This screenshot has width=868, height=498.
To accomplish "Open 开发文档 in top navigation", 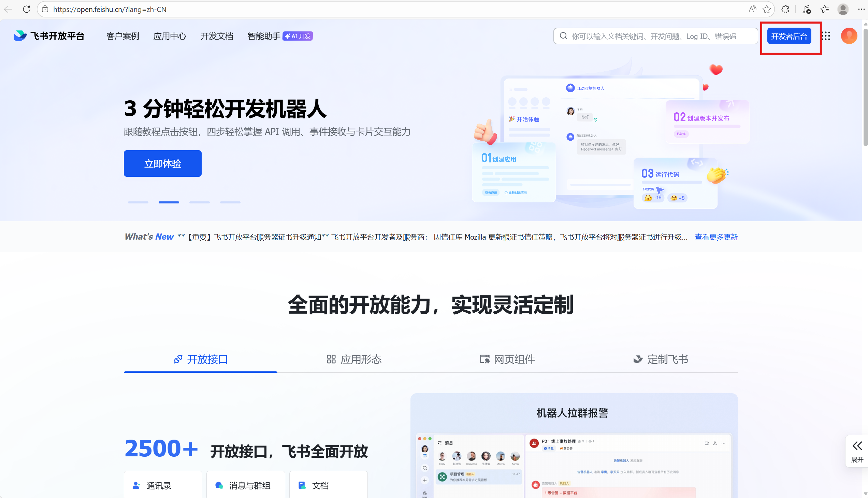I will point(217,36).
